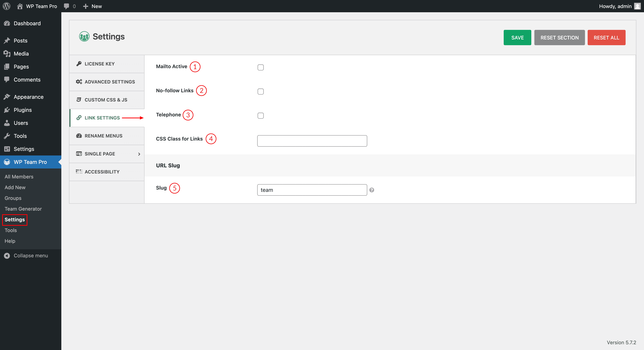Click the home icon in admin bar
The image size is (644, 350).
click(x=20, y=6)
